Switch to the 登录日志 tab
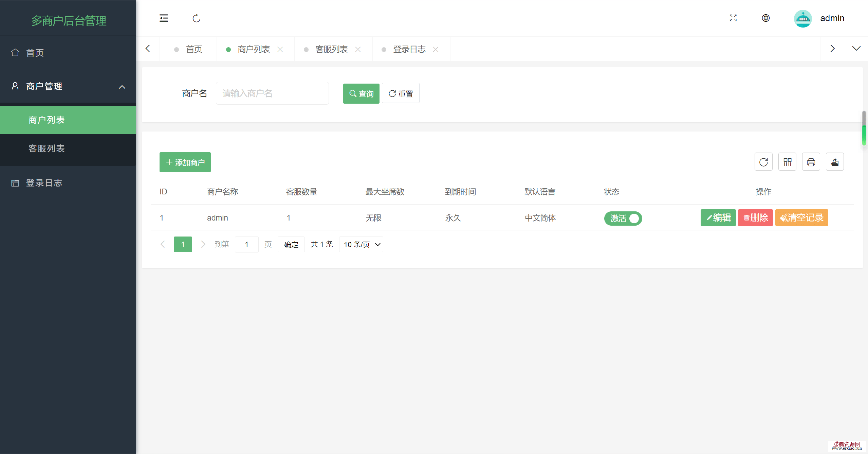 [409, 49]
